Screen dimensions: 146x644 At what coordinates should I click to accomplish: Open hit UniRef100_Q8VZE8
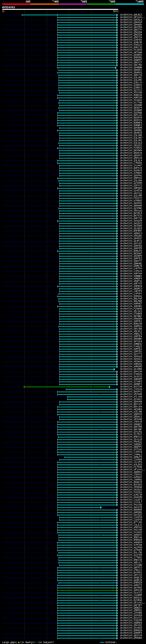tap(131, 27)
